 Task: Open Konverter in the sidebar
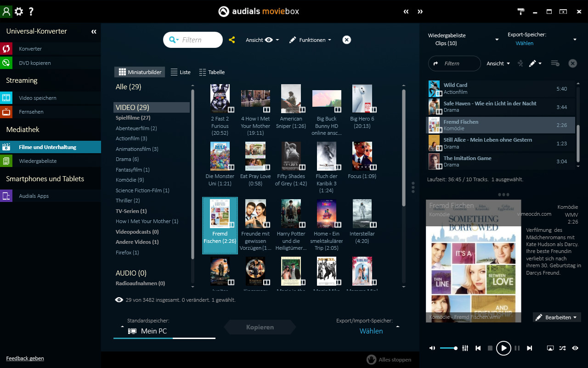tap(51, 49)
